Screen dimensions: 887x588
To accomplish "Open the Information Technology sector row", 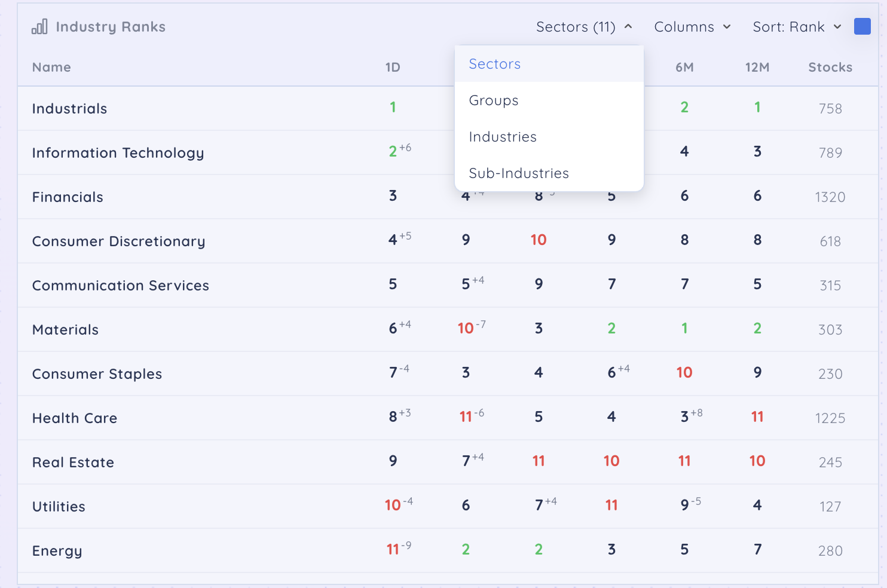I will (x=118, y=153).
